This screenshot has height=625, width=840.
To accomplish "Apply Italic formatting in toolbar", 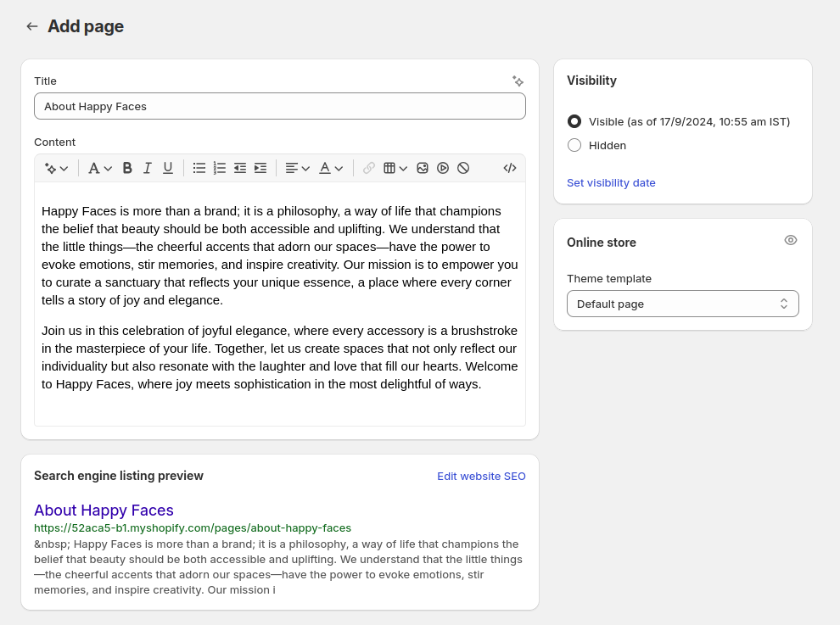I will tap(148, 168).
